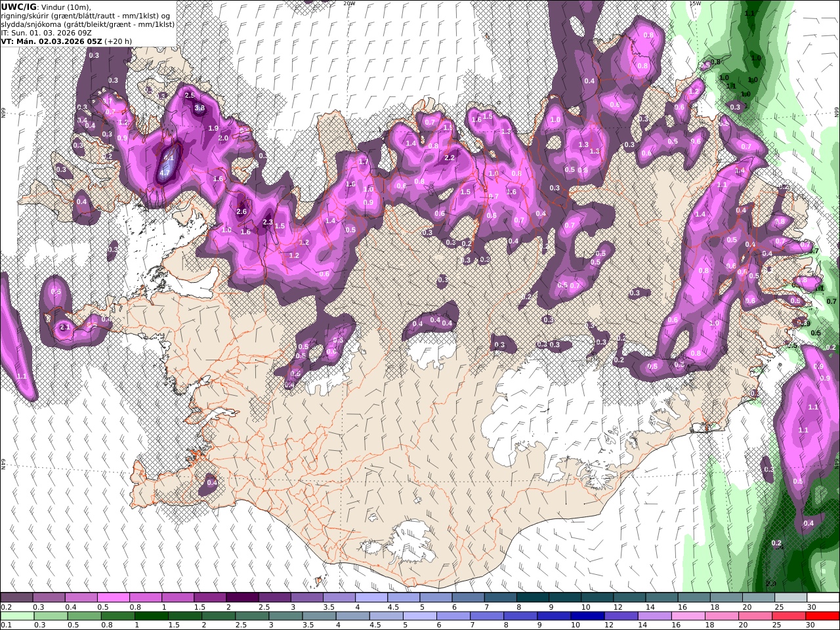
Task: Select lower legend swatch between 18 and 20
Action: tap(721, 616)
